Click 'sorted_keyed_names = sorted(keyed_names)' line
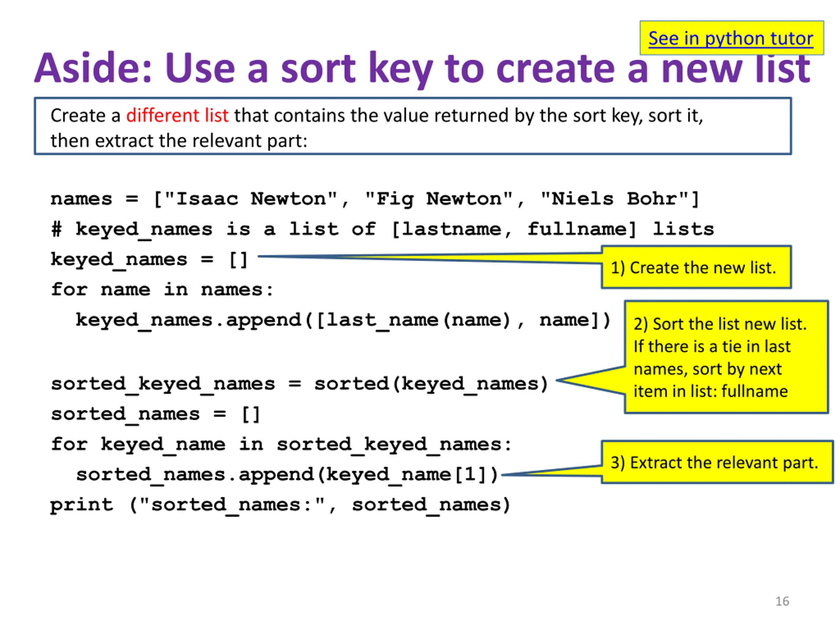The width and height of the screenshot is (840, 630). [300, 384]
